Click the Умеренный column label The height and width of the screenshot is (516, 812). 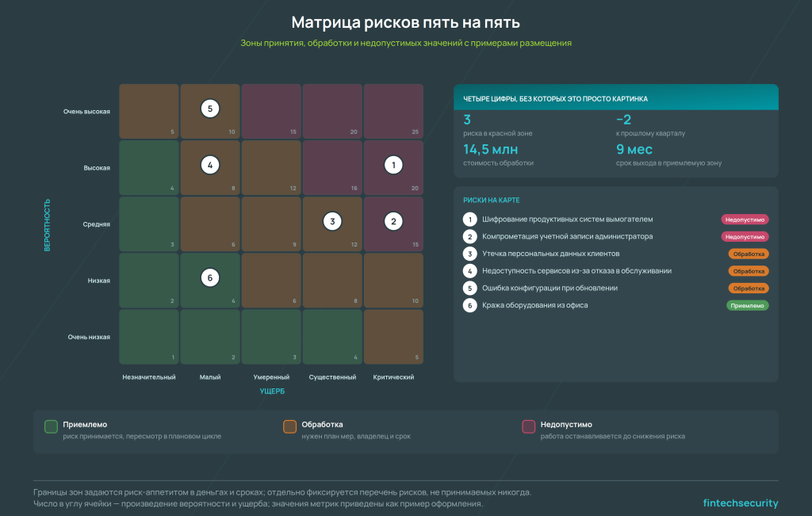271,376
